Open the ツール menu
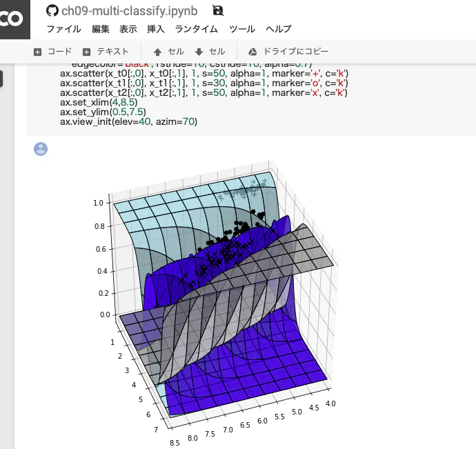This screenshot has width=476, height=449. [x=242, y=29]
